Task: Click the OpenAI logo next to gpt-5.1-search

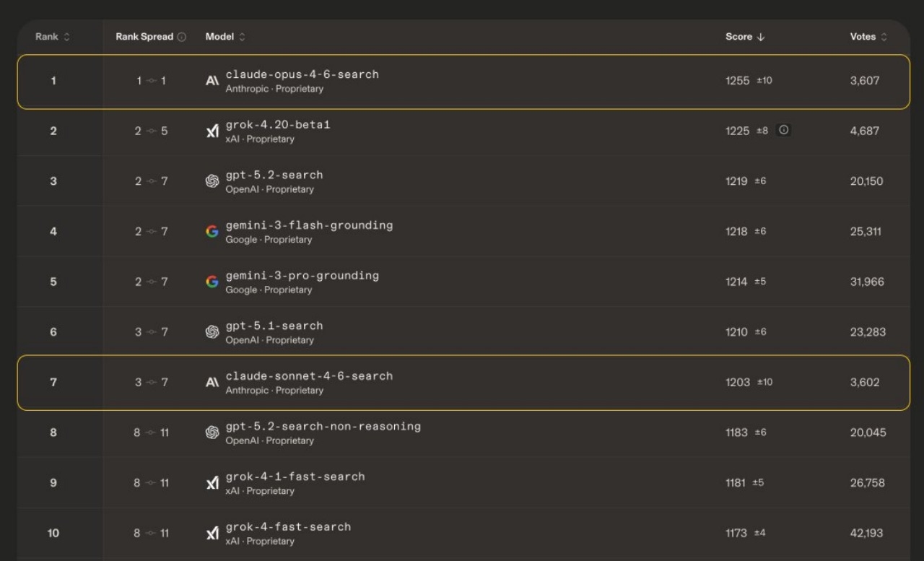Action: [x=212, y=332]
